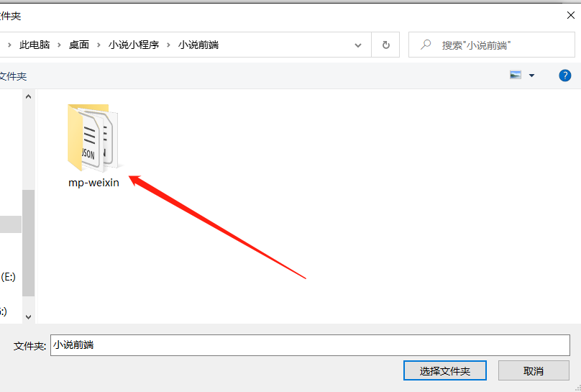Click the search box for 小说前端
The width and height of the screenshot is (581, 392).
pos(492,45)
